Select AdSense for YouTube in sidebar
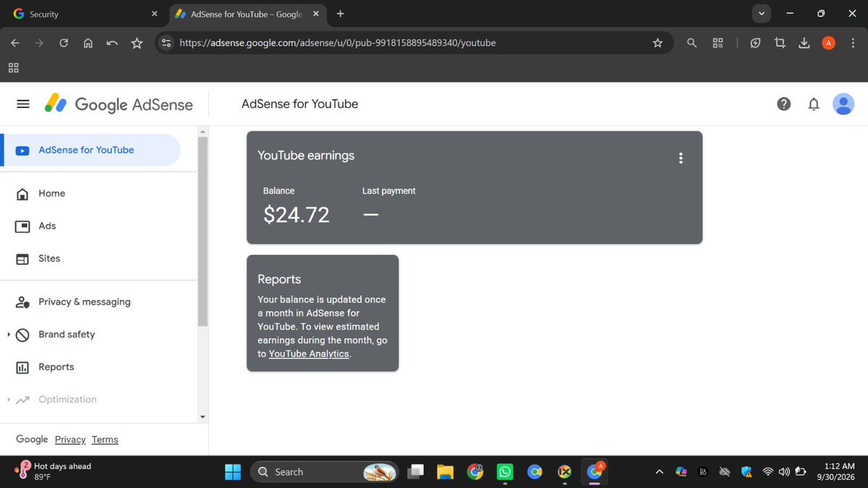868x488 pixels. tap(90, 150)
